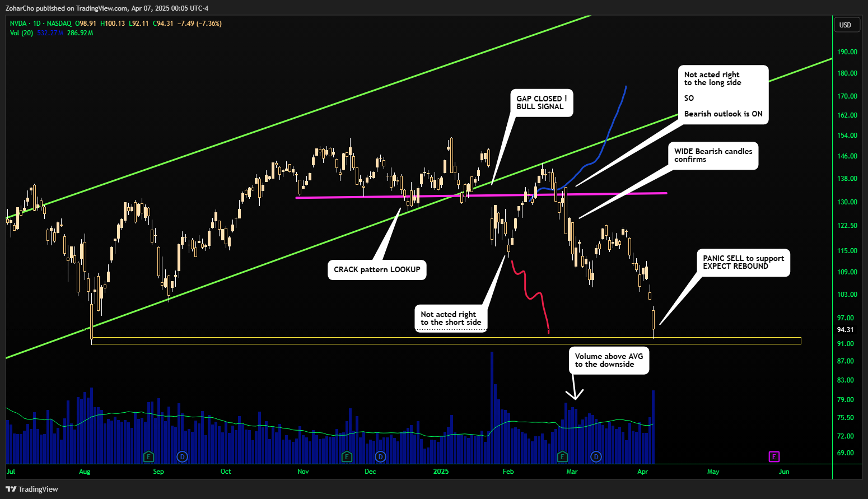868x499 pixels.
Task: Click the Aug label on the time axis
Action: click(x=85, y=472)
